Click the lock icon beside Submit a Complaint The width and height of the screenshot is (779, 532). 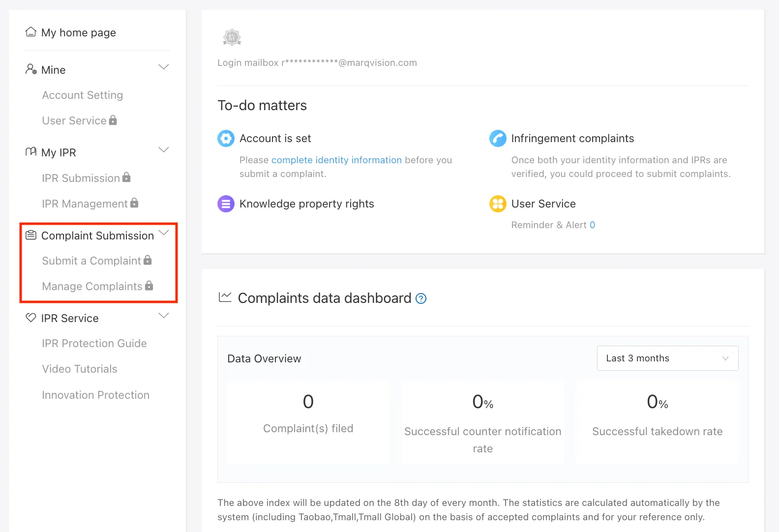[x=148, y=260]
